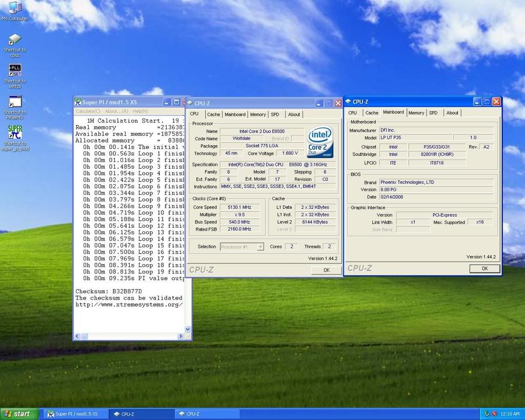Minimize the Super PI window
Viewport: 525px width, 420px height.
167,102
